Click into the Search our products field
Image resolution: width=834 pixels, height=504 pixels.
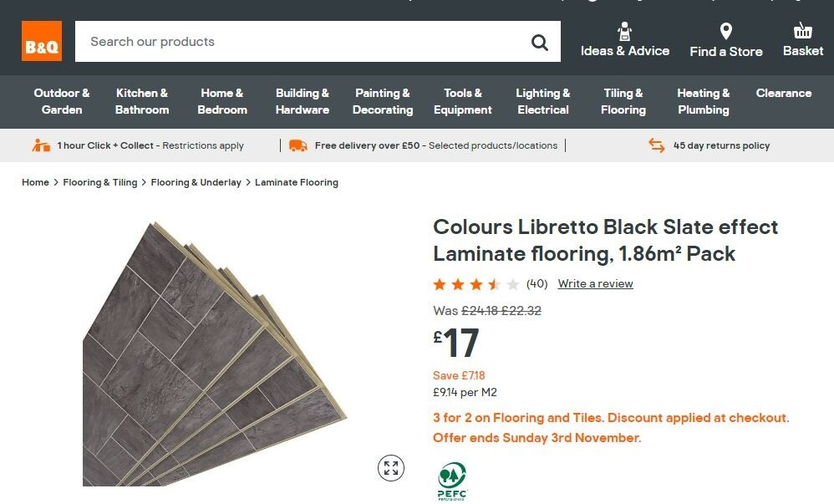point(301,42)
